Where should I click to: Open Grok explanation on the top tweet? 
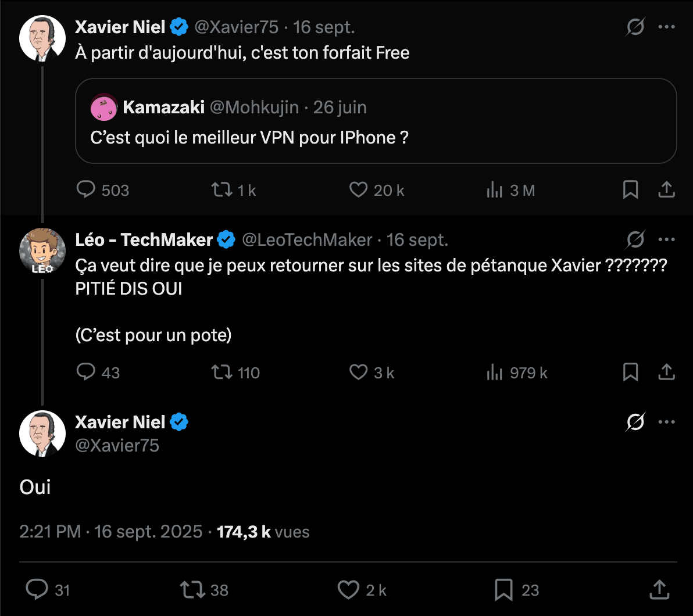click(635, 27)
